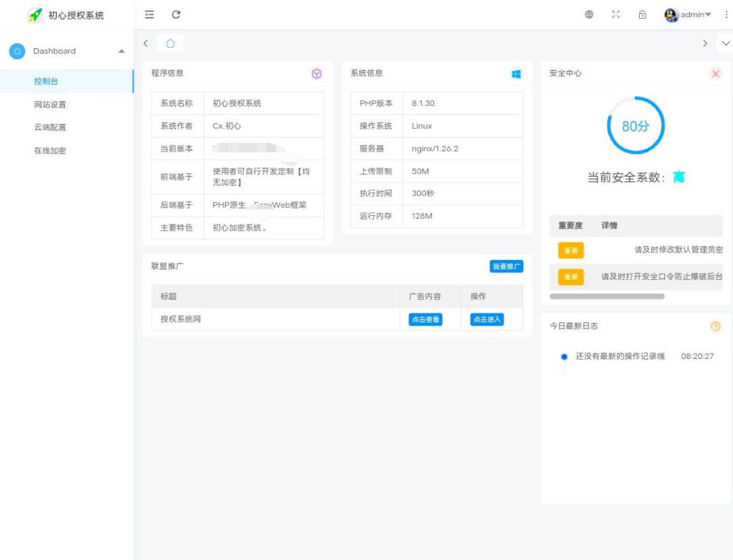Click the right arrow chevron on the tab bar
This screenshot has height=560, width=733.
coord(705,43)
